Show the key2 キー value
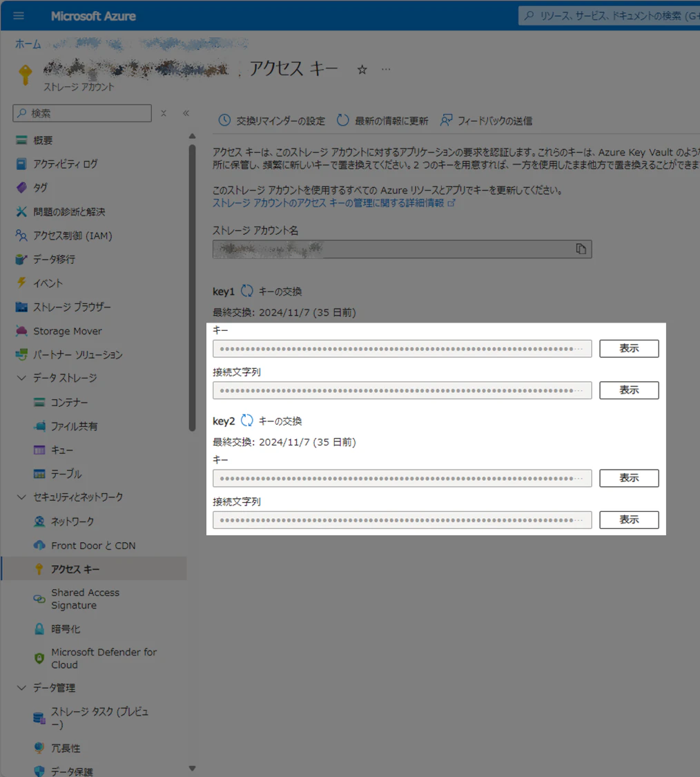The height and width of the screenshot is (777, 700). (629, 478)
